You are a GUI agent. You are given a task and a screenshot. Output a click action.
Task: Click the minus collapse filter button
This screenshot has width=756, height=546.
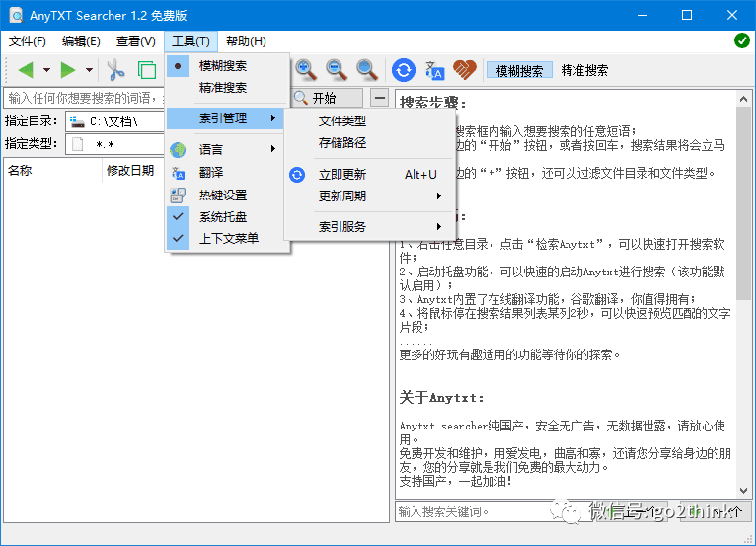coord(380,98)
